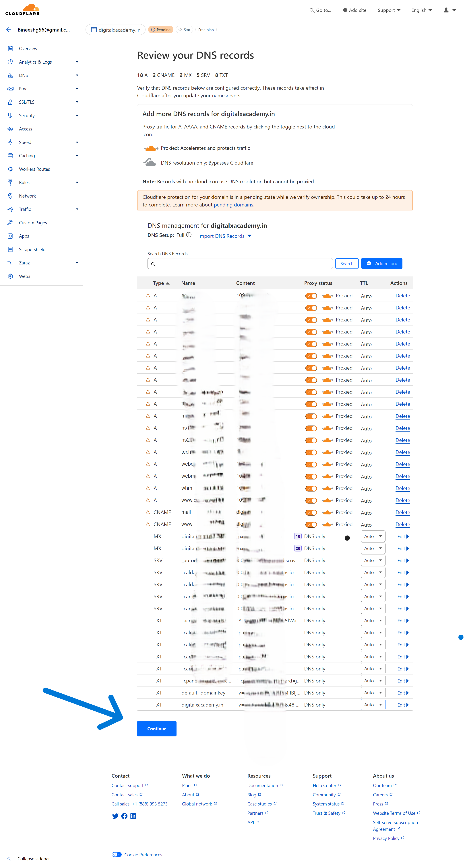Turn off proxy for the CNAME mail record
Image resolution: width=467 pixels, height=868 pixels.
coord(311,512)
